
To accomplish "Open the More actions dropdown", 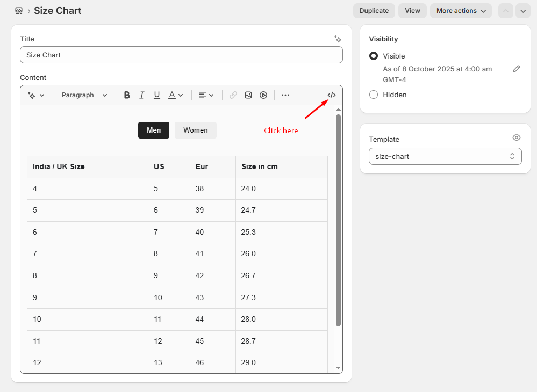I will click(x=461, y=11).
